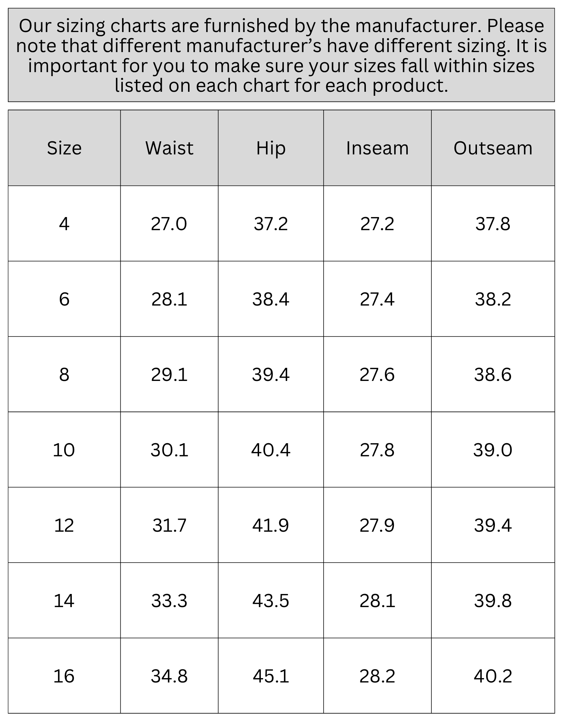Click the Size column header
The image size is (563, 728).
pos(64,148)
